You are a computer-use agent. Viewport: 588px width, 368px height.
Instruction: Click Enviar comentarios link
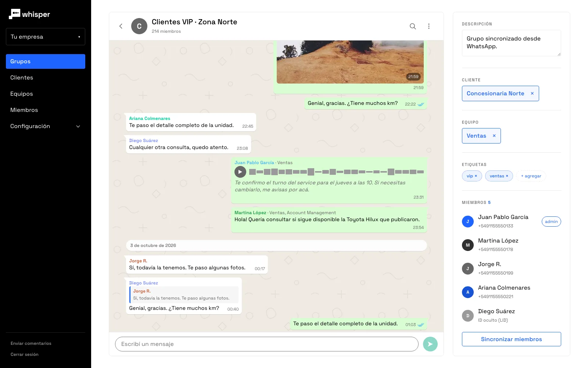31,343
